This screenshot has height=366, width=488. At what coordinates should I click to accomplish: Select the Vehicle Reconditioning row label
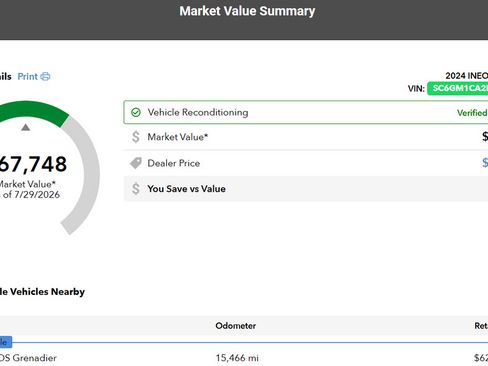[x=198, y=112]
